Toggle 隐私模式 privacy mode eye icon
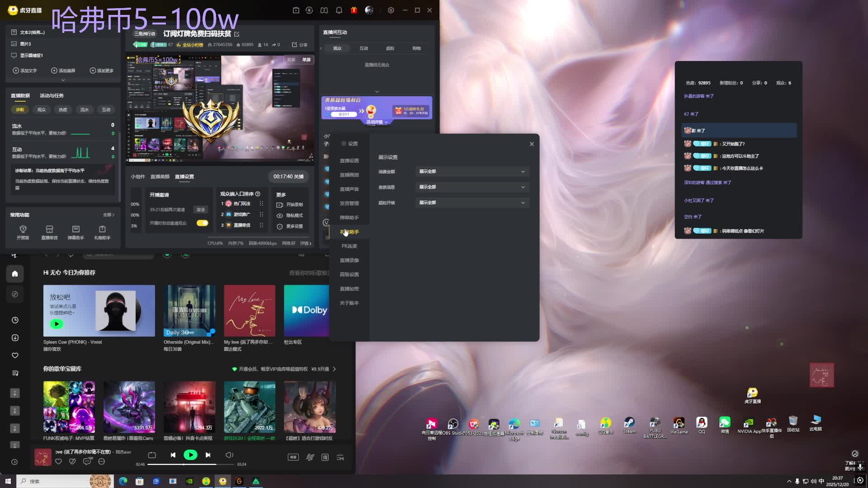Viewport: 868px width, 488px height. [x=280, y=216]
